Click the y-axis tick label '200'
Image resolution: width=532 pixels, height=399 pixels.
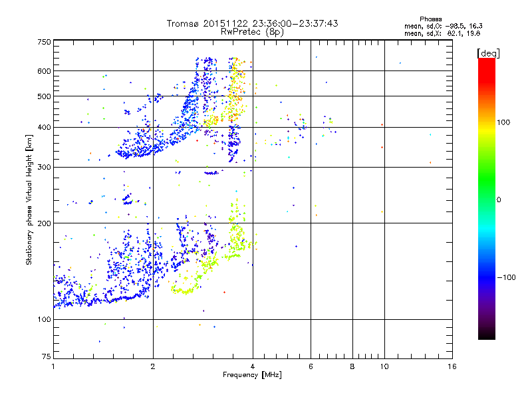45,223
